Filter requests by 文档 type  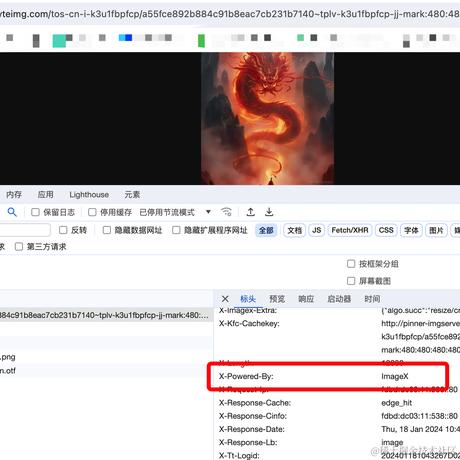295,230
